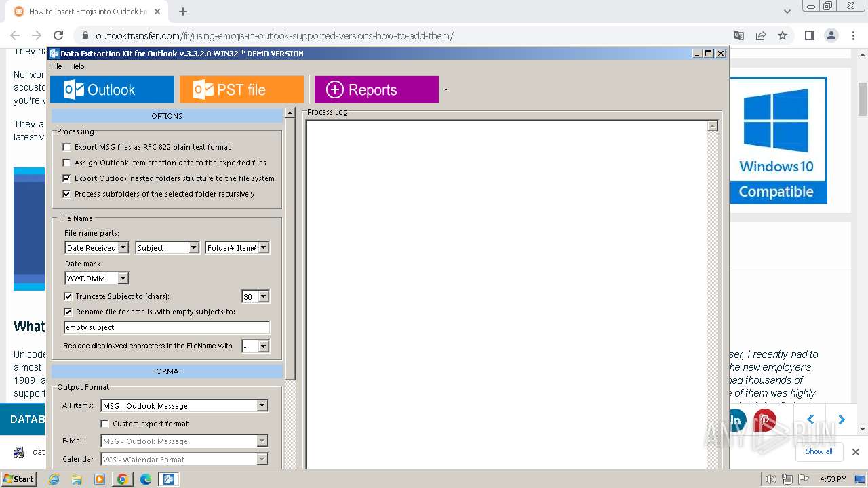The image size is (868, 488).
Task: Expand the arrow next to Reports
Action: pyautogui.click(x=446, y=89)
